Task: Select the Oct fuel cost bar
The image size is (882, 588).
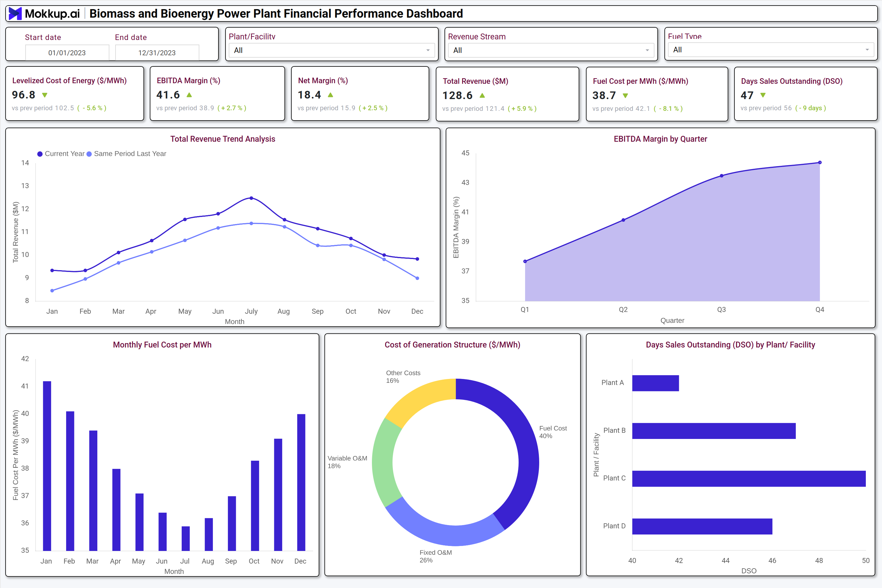Action: 255,505
